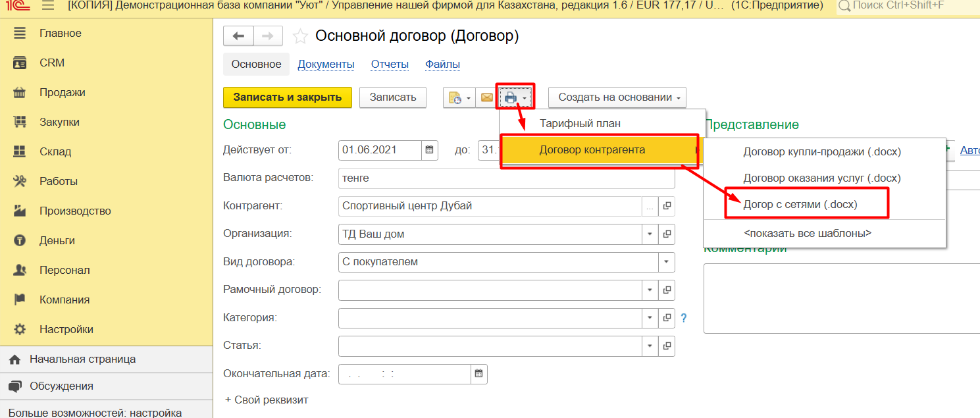Click 'Записать и закрыть' button
The height and width of the screenshot is (418, 980).
[x=288, y=97]
